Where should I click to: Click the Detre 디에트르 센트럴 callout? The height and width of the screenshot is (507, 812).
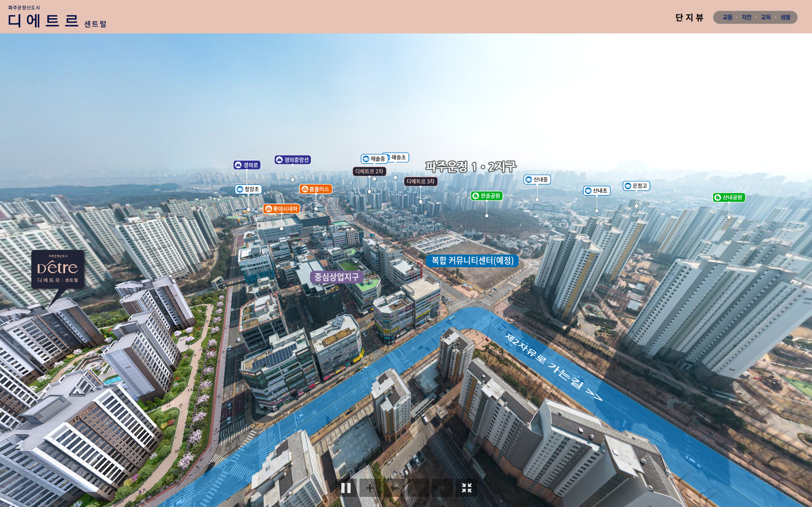(58, 269)
